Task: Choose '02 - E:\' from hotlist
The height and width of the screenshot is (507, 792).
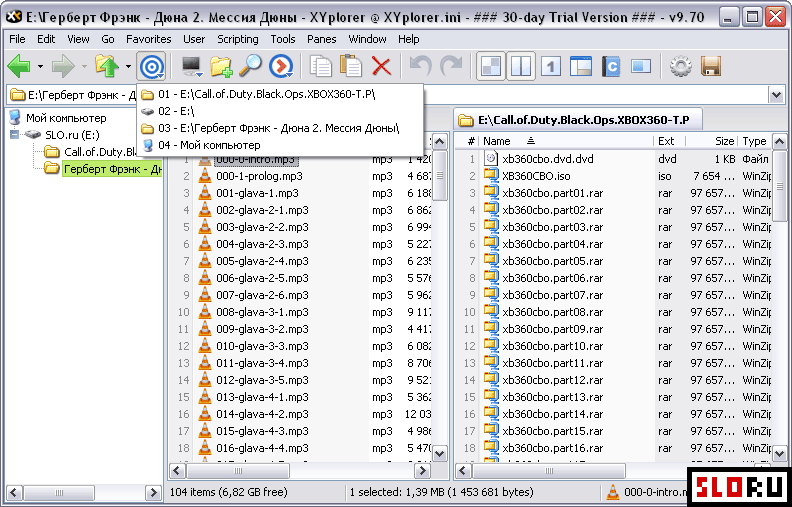Action: tap(279, 111)
